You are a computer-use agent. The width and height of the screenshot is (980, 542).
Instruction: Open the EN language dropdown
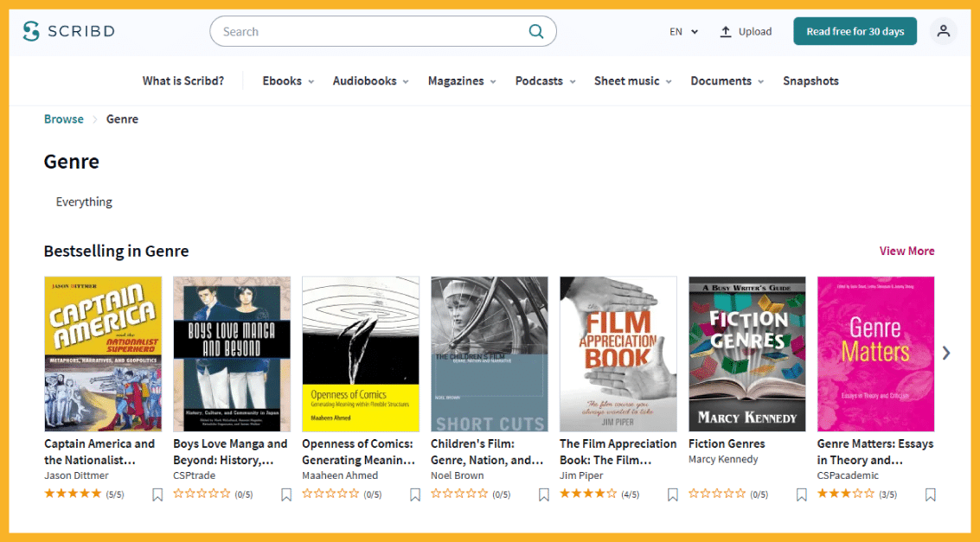(683, 31)
